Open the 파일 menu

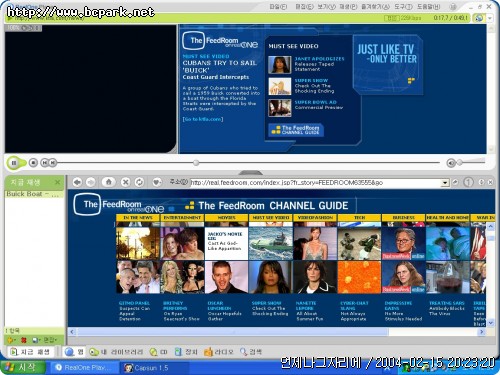277,7
